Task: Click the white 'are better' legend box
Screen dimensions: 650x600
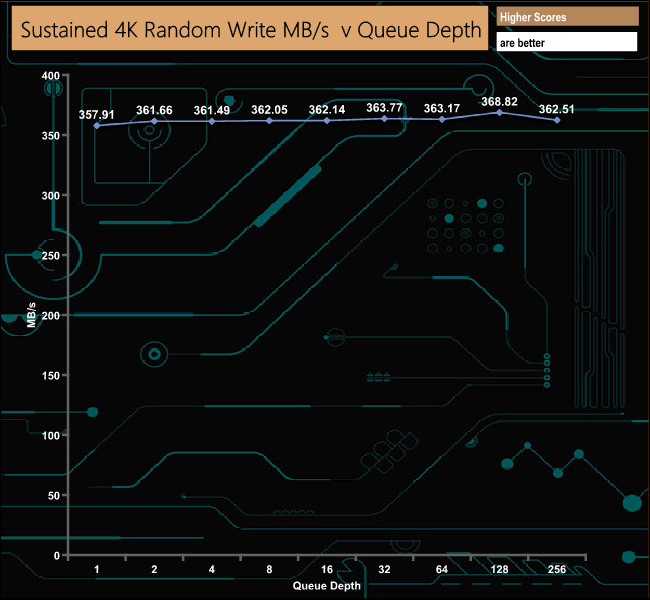Action: pos(566,42)
